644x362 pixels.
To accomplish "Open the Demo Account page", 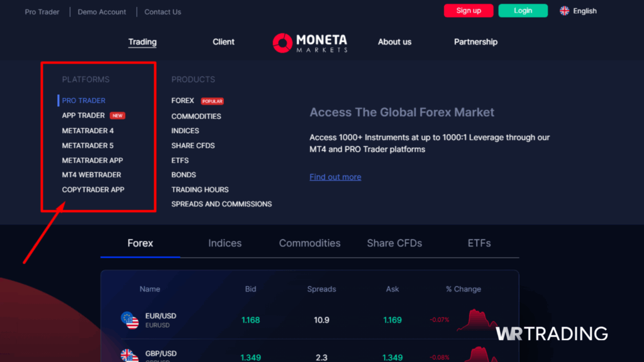I will [101, 11].
